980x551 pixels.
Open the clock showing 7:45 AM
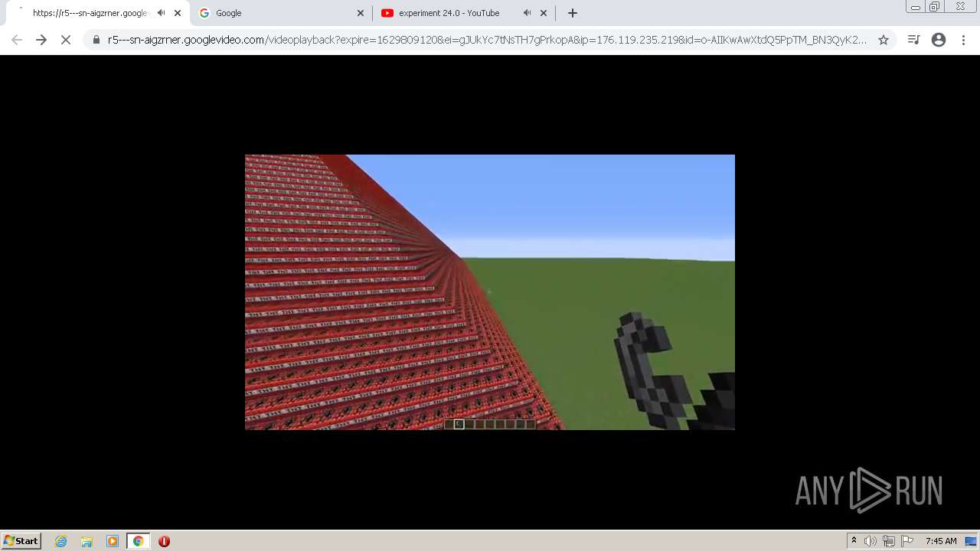point(941,541)
